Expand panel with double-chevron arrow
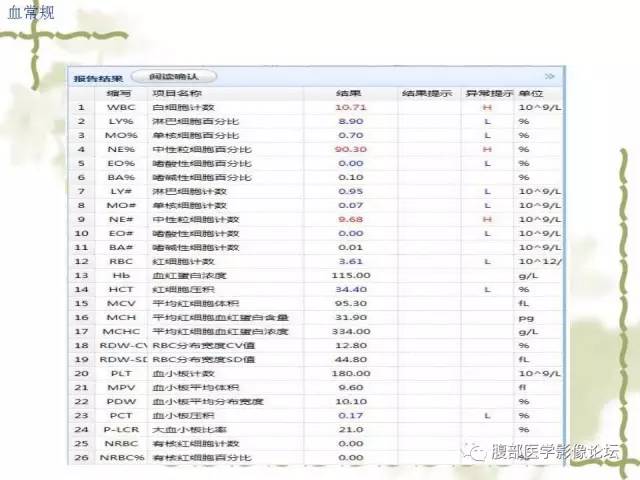Viewport: 640px width, 480px height. click(549, 76)
